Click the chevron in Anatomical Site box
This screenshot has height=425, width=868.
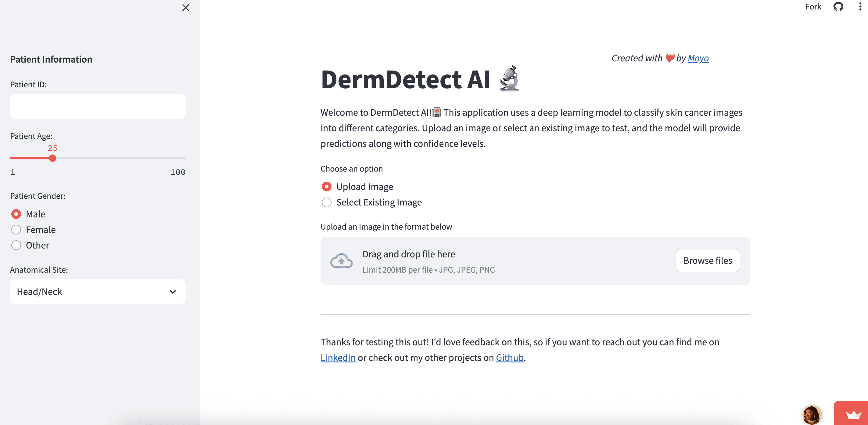(173, 292)
